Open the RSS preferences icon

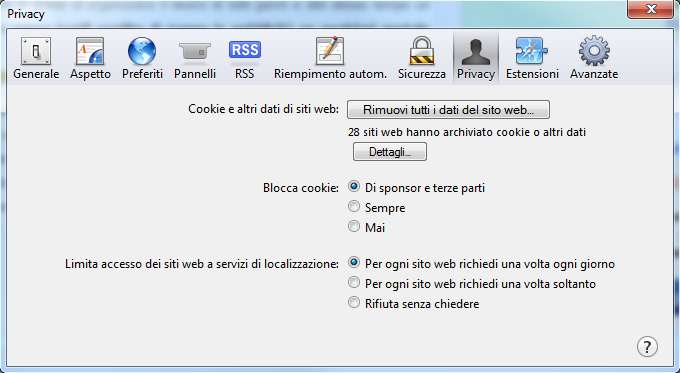point(245,50)
